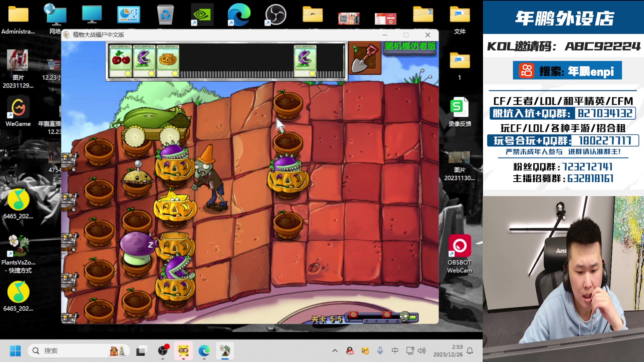Open the 网络 network desktop icon

(x=55, y=19)
